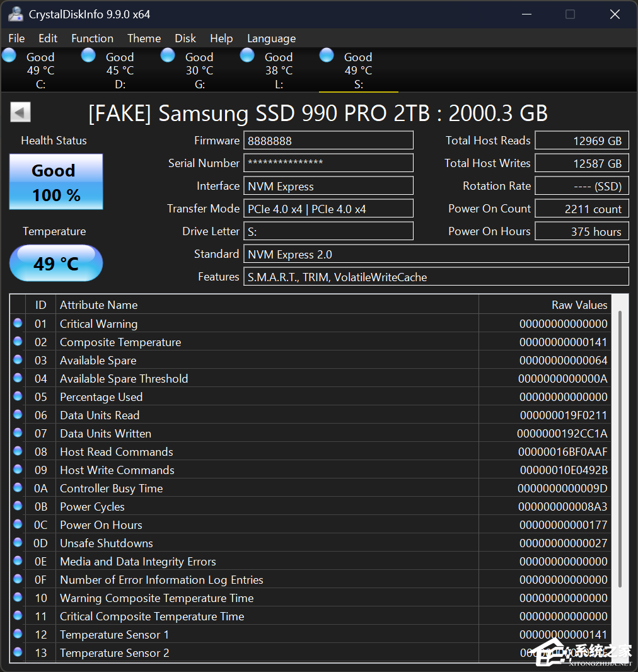This screenshot has height=672, width=638.
Task: Click the Transfer Mode PCIe 4.0 x4 field
Action: point(328,209)
